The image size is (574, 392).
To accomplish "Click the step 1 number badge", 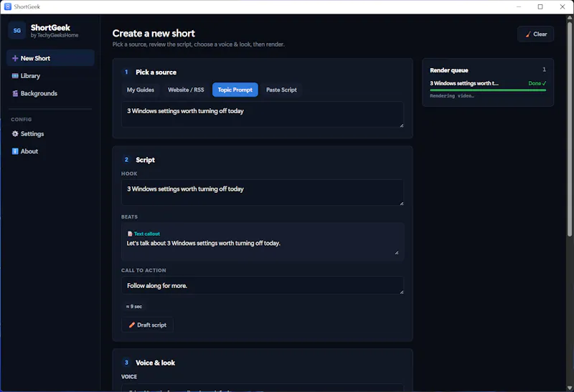I will pyautogui.click(x=126, y=72).
